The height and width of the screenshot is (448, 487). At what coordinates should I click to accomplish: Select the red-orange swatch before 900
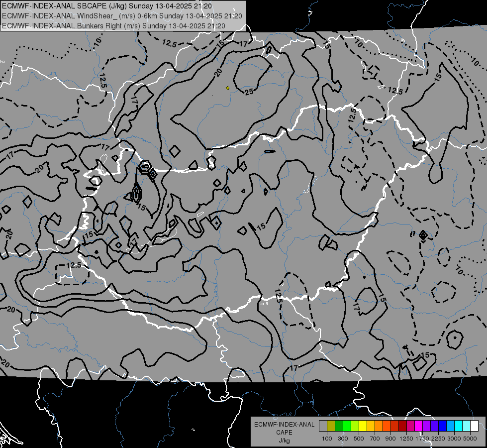tap(387, 426)
